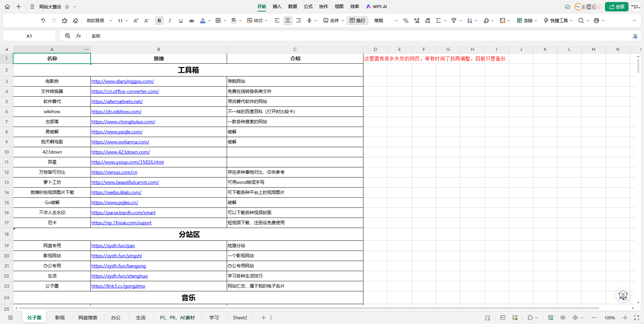Viewport: 644px width, 324px height.
Task: Click the green 分享 share button
Action: [x=616, y=7]
